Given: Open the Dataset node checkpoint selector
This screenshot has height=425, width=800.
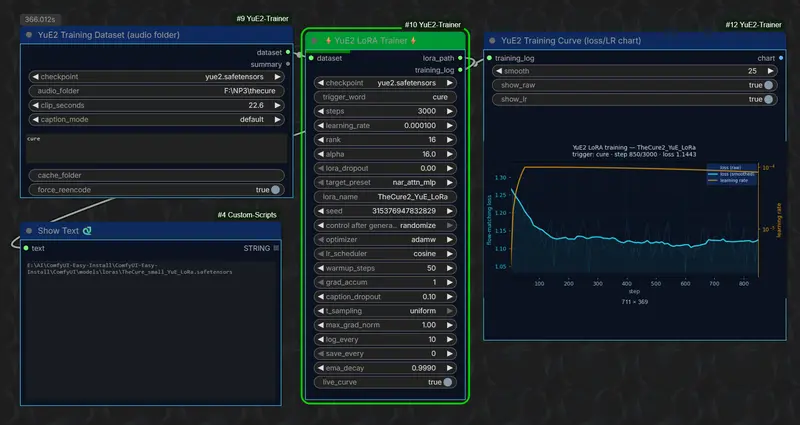Looking at the screenshot, I should [157, 77].
